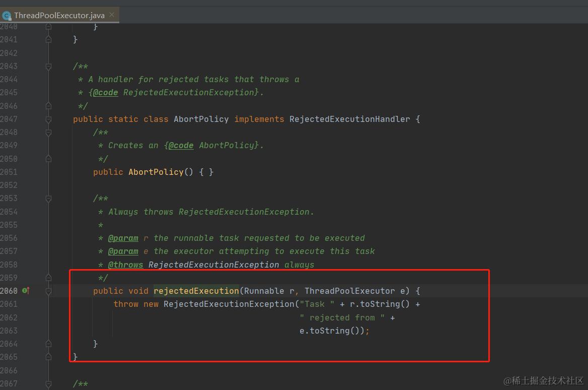The width and height of the screenshot is (588, 390).
Task: Click the fold end marker on line 2041
Action: [48, 39]
